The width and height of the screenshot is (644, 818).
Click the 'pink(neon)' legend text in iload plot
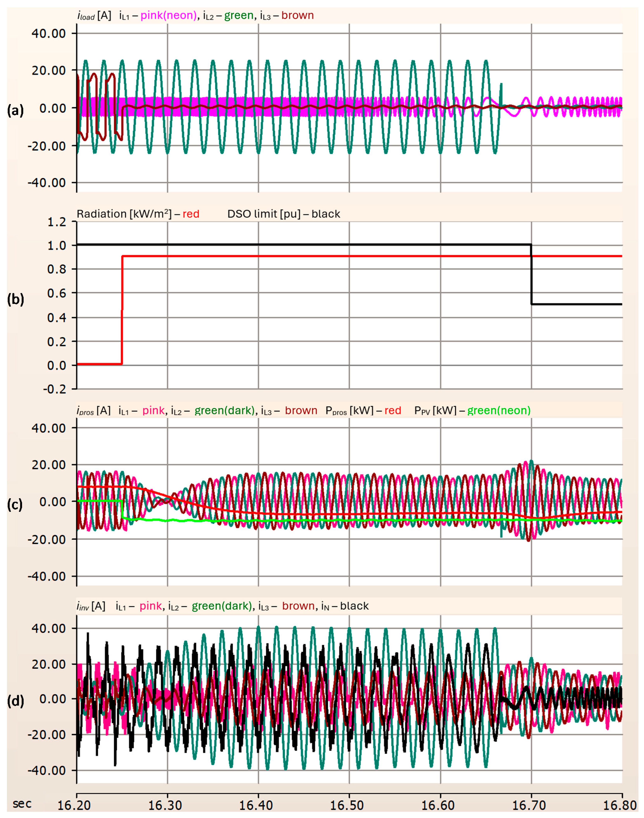(169, 15)
